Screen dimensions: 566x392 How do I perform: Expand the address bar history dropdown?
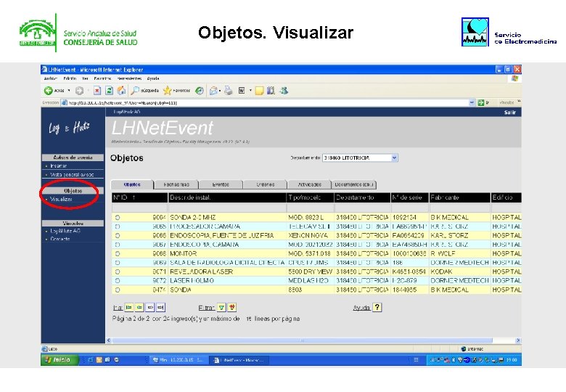pos(472,103)
